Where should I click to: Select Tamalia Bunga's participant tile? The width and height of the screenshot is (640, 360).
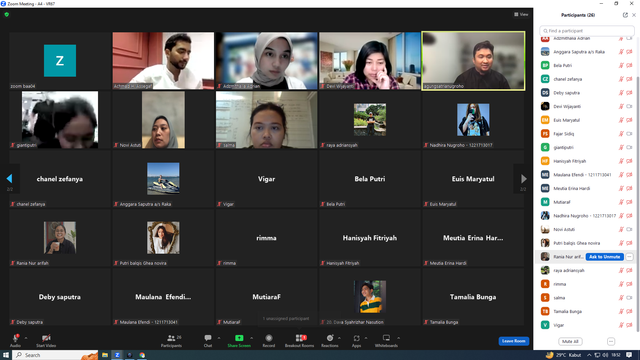click(473, 297)
